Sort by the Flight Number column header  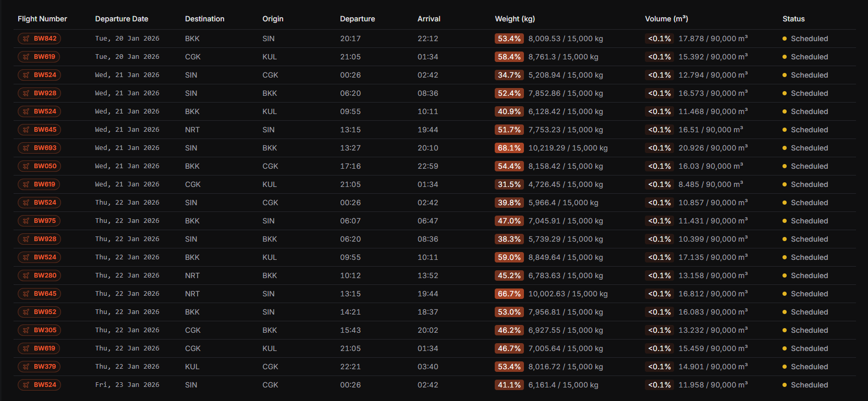tap(42, 19)
